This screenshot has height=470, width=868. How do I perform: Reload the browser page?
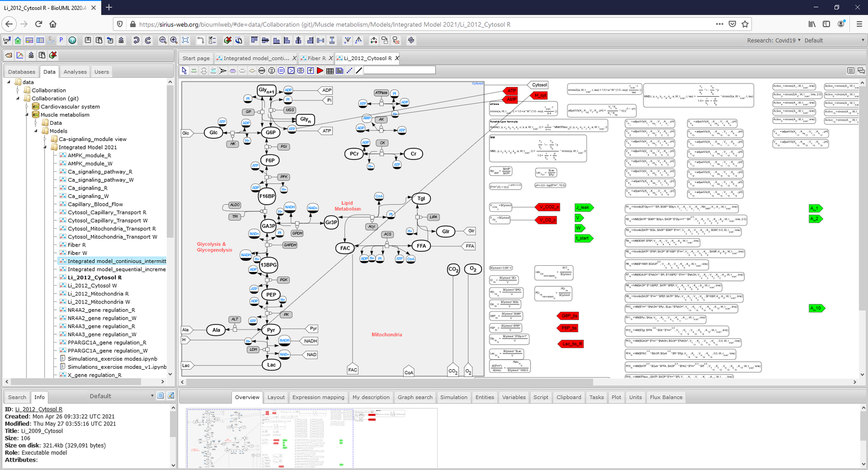click(x=39, y=24)
